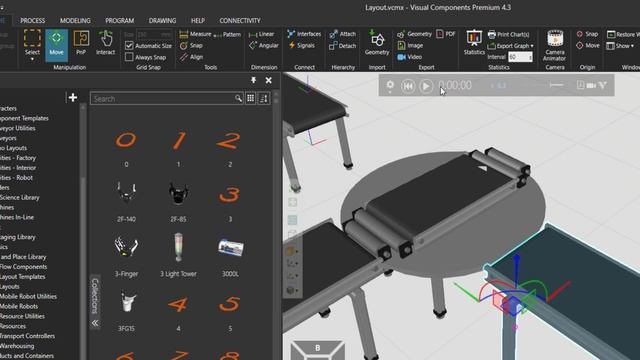
Task: Click Restore Windows button
Action: 623,34
